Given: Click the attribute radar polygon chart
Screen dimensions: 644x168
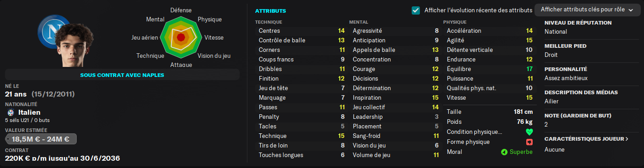Looking at the screenshot, I should click(x=182, y=37).
